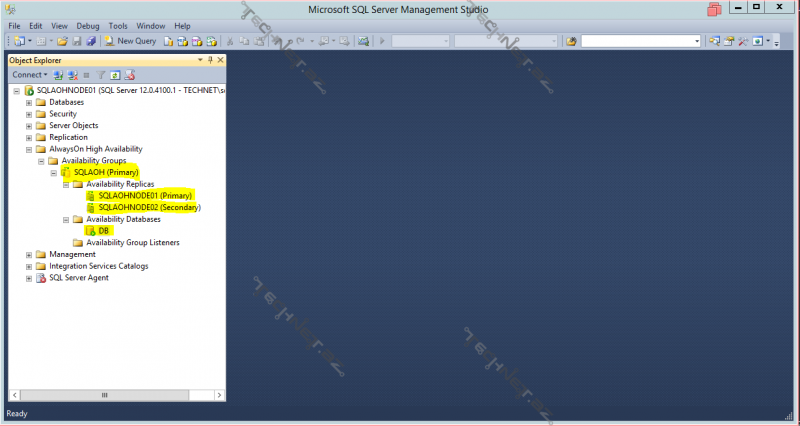The height and width of the screenshot is (426, 800).
Task: Expand the Databases folder node
Action: pos(29,102)
